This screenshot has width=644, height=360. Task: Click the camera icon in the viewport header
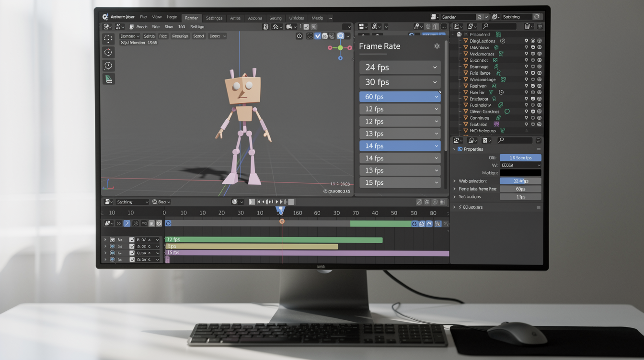[x=290, y=27]
